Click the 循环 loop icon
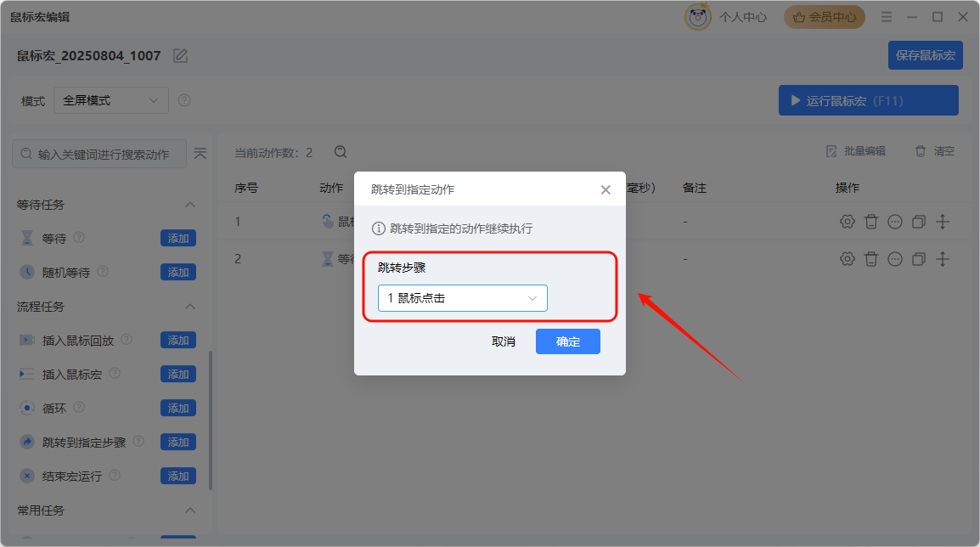 pos(27,408)
